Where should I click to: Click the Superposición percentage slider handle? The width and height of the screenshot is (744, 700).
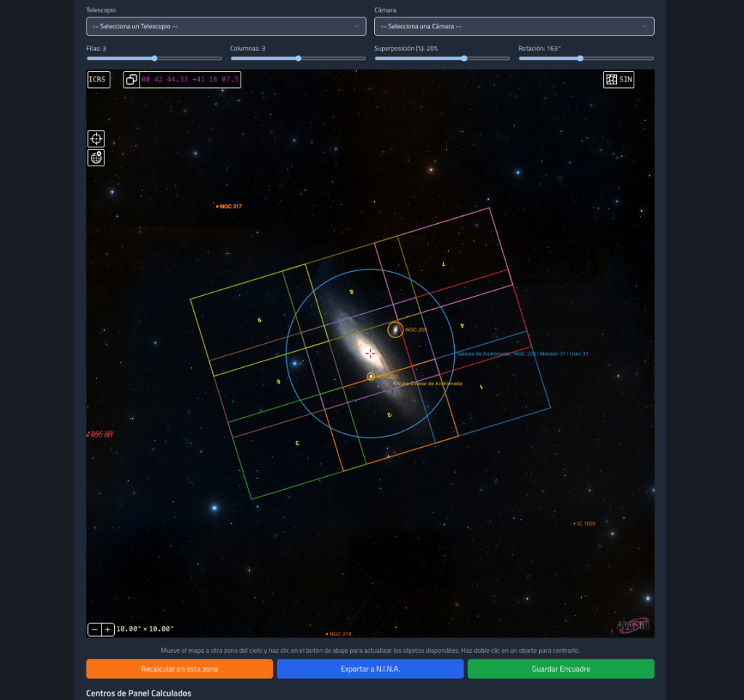(464, 58)
